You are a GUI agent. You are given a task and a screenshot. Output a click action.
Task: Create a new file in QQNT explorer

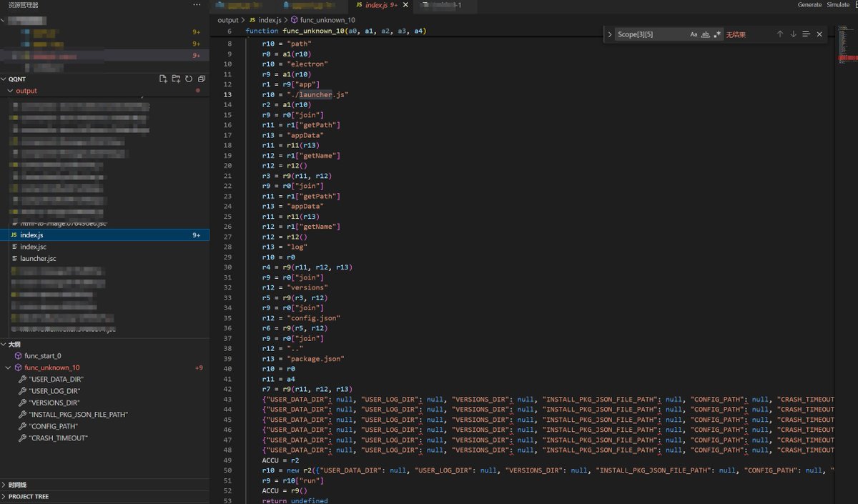[x=163, y=79]
